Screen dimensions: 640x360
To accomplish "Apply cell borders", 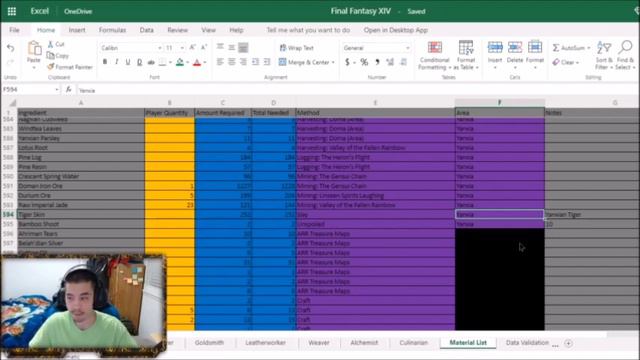I will pos(162,62).
